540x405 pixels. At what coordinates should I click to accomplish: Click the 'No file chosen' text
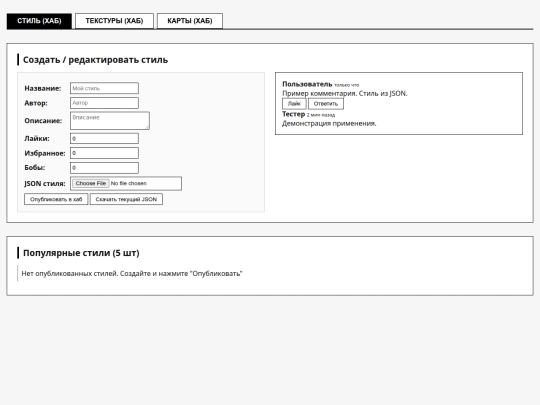(x=129, y=184)
